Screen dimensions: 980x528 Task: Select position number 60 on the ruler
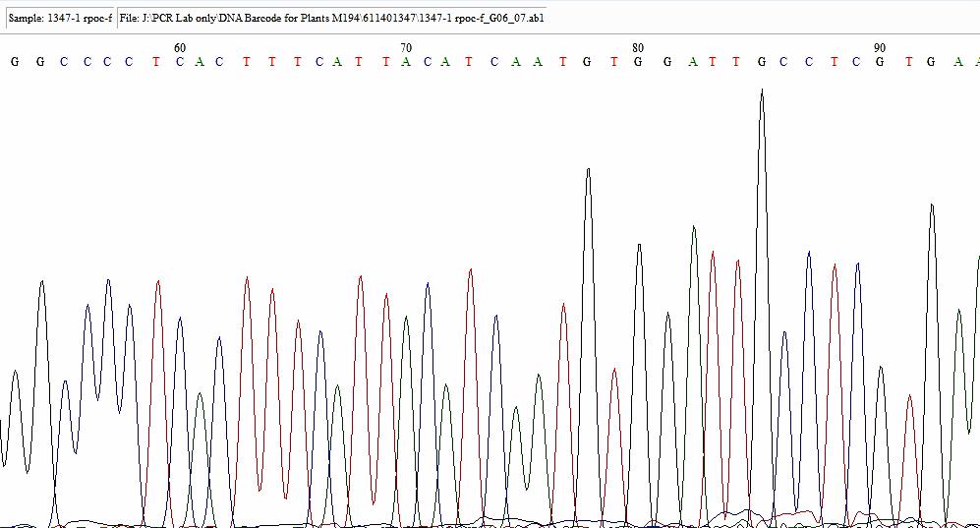coord(180,48)
